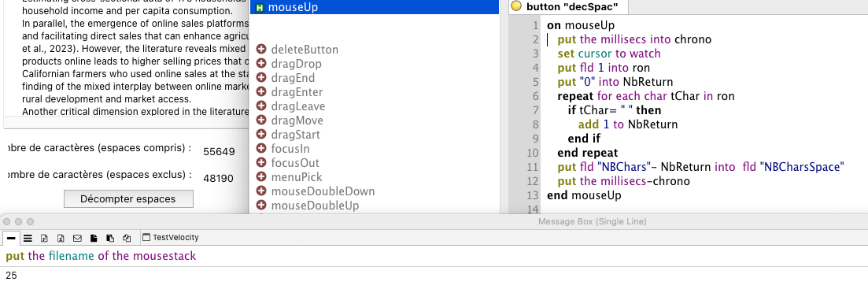Click "repeat for each char" script line
The width and height of the screenshot is (868, 289).
[x=646, y=96]
